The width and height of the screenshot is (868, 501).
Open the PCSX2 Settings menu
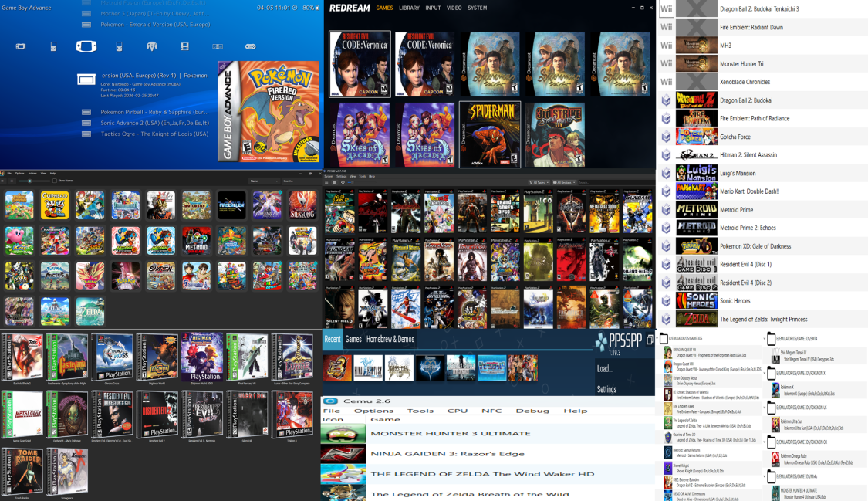(342, 176)
